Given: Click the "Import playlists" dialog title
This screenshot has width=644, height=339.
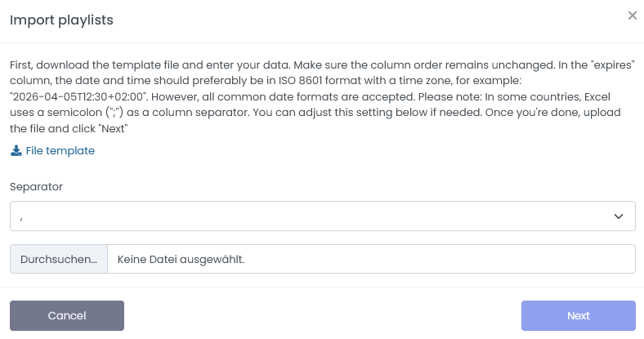Looking at the screenshot, I should (61, 20).
